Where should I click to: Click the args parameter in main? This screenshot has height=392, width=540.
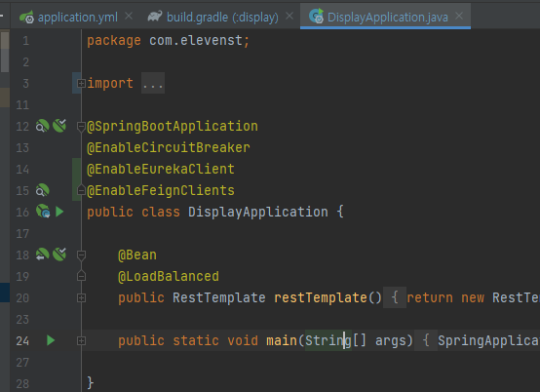click(x=390, y=341)
